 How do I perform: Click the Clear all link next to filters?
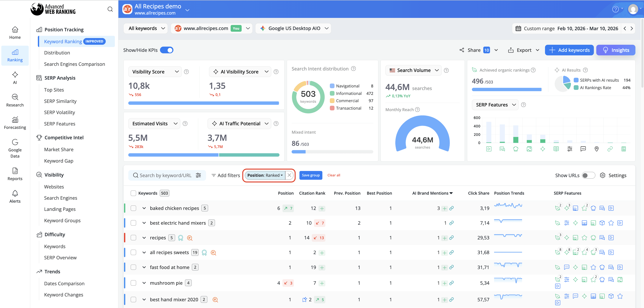point(334,175)
